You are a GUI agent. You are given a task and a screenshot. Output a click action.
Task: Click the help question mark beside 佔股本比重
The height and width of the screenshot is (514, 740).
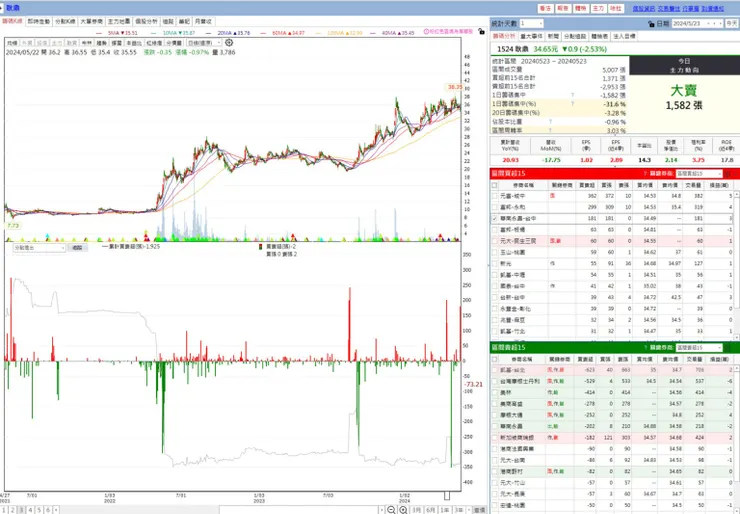(550, 122)
